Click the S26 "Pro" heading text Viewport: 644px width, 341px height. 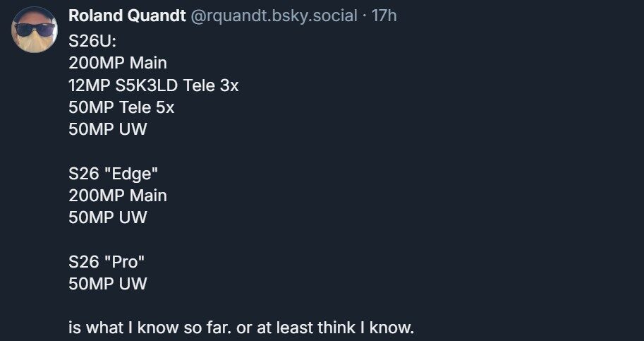click(x=107, y=261)
